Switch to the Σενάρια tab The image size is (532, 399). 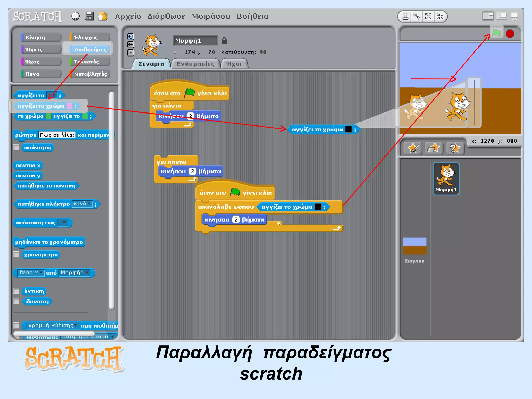[151, 64]
